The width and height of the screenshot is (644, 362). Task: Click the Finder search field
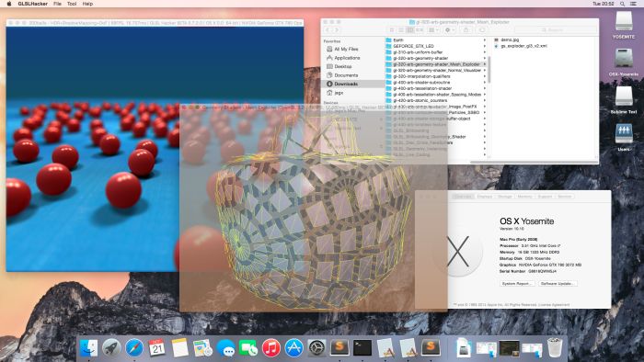click(555, 30)
